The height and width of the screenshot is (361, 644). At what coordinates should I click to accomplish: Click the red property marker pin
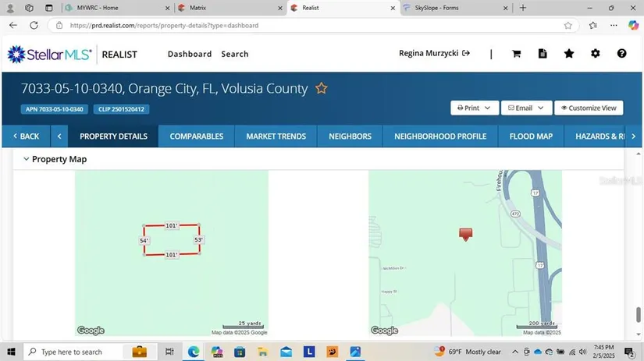point(466,233)
